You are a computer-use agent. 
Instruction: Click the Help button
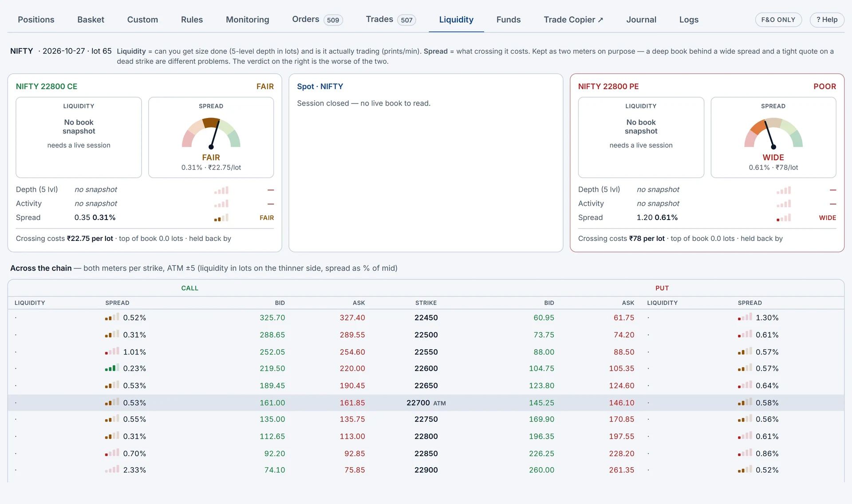pos(827,20)
